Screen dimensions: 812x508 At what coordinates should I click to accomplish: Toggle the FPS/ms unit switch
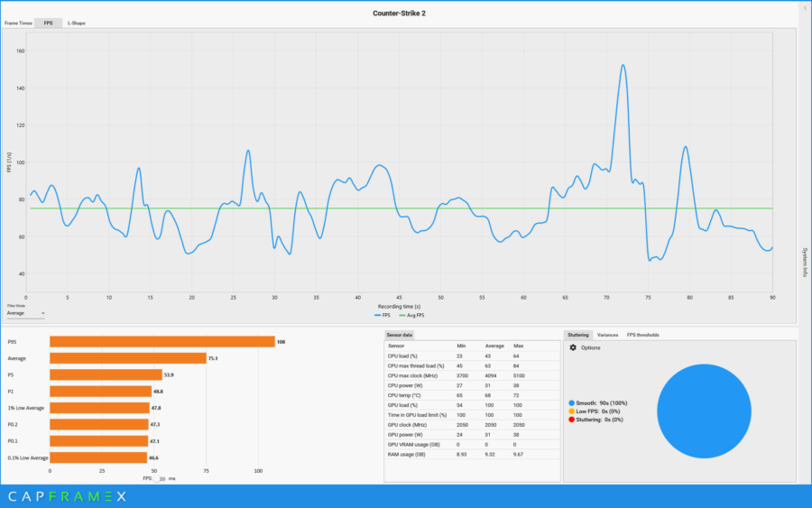pyautogui.click(x=161, y=478)
